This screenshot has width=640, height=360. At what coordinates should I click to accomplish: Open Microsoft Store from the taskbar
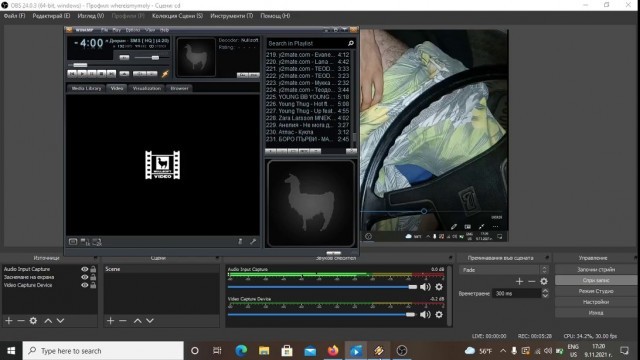[x=287, y=351]
